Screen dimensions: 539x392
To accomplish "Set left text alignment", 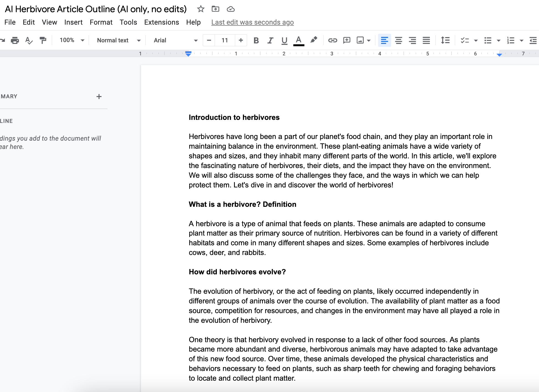I will 384,40.
